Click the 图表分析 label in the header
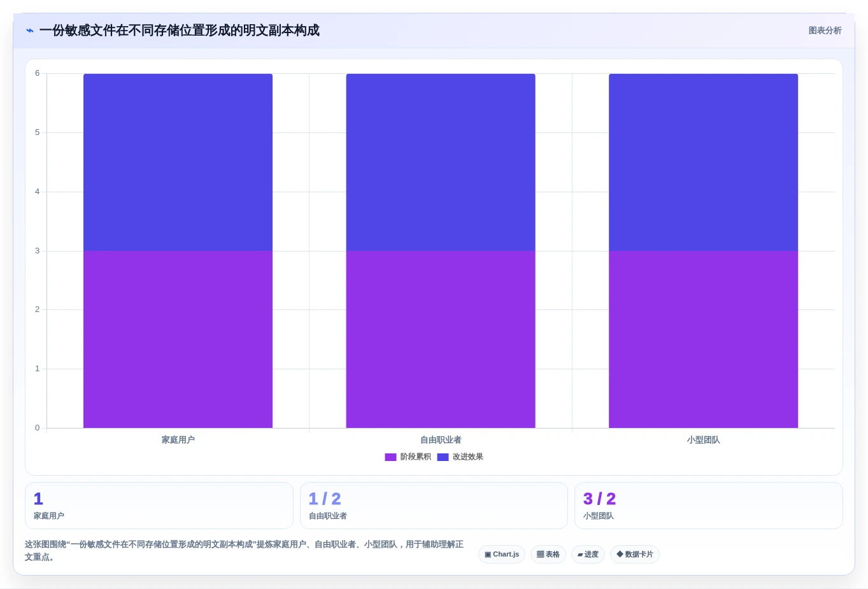Image resolution: width=868 pixels, height=589 pixels. pos(825,31)
